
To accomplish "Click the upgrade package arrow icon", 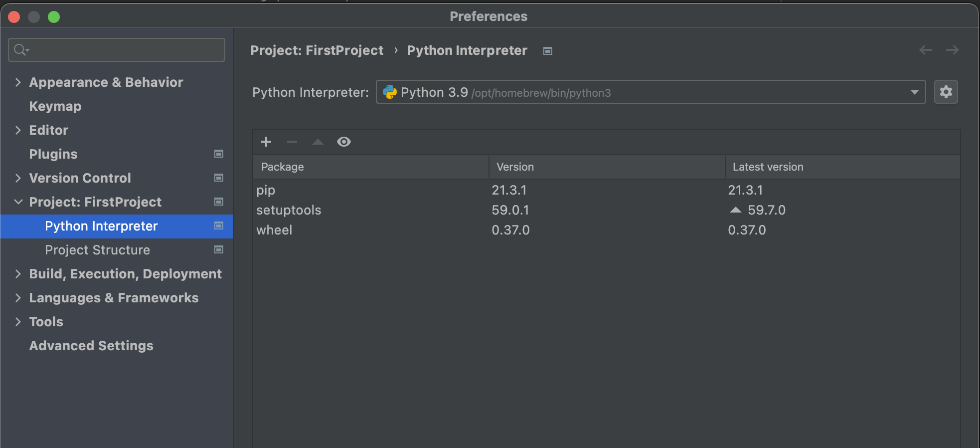I will click(318, 142).
